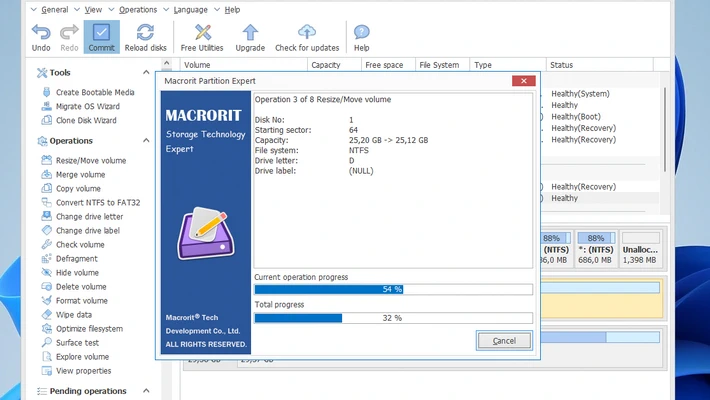Click the Type column header

click(508, 65)
